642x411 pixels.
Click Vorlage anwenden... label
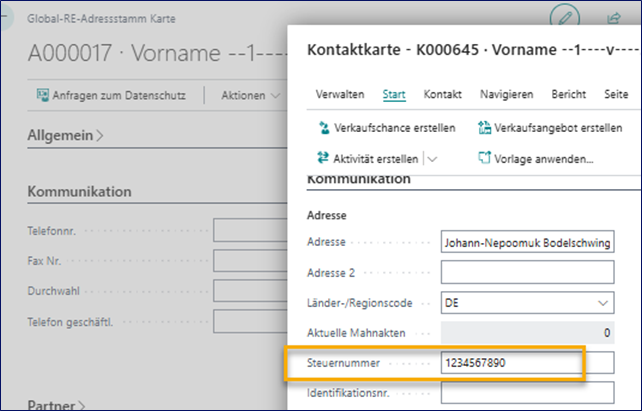[543, 159]
